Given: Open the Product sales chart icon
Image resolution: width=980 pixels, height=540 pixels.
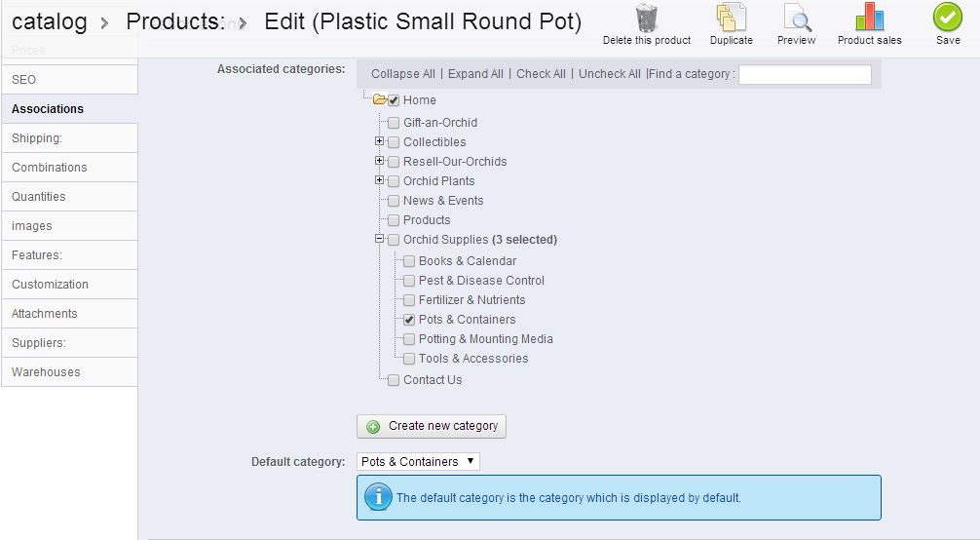Looking at the screenshot, I should tap(869, 19).
